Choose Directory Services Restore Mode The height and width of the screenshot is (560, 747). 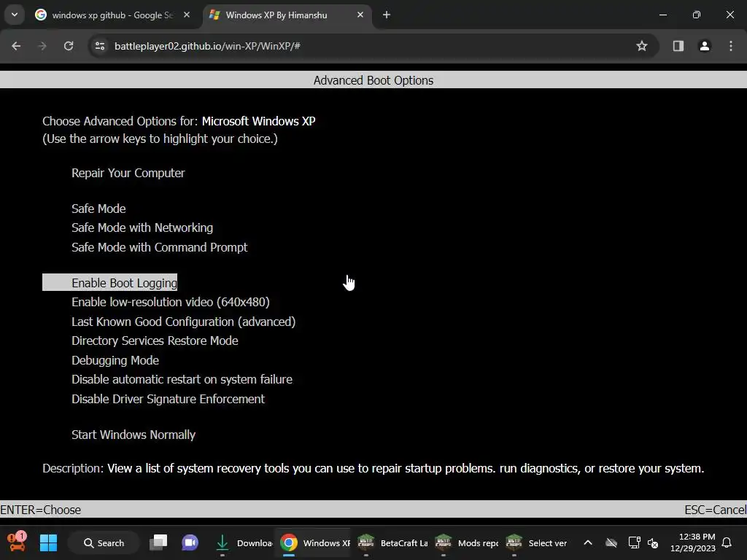click(x=155, y=341)
